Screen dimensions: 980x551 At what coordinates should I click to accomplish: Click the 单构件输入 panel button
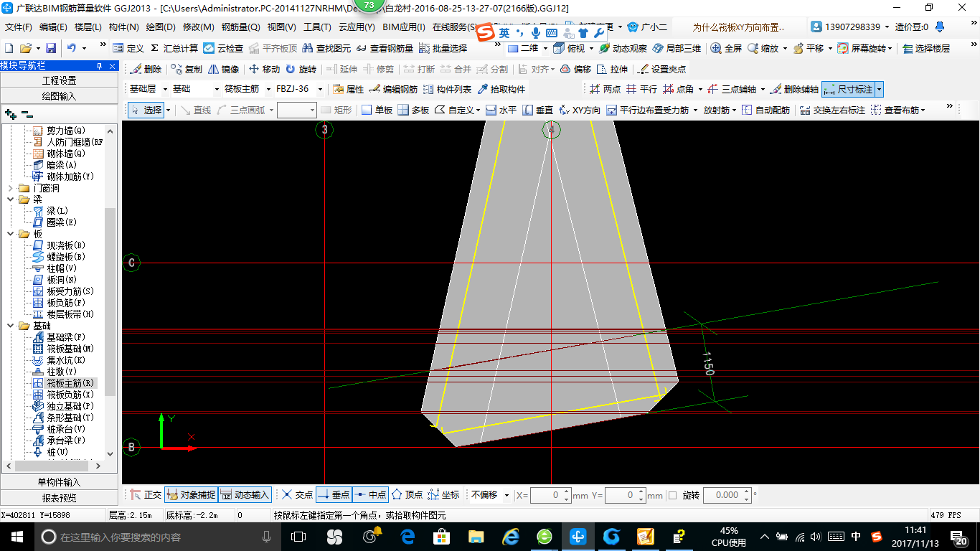click(x=59, y=482)
